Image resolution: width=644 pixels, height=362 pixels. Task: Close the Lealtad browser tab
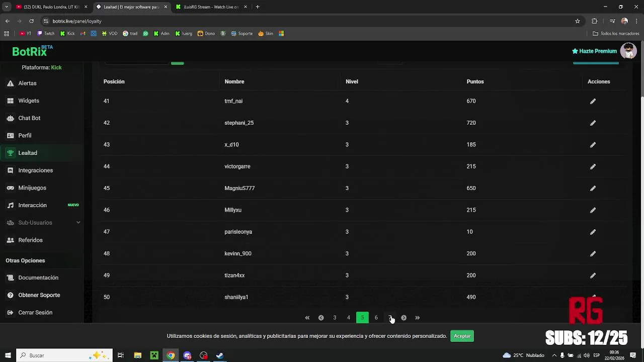pos(166,7)
